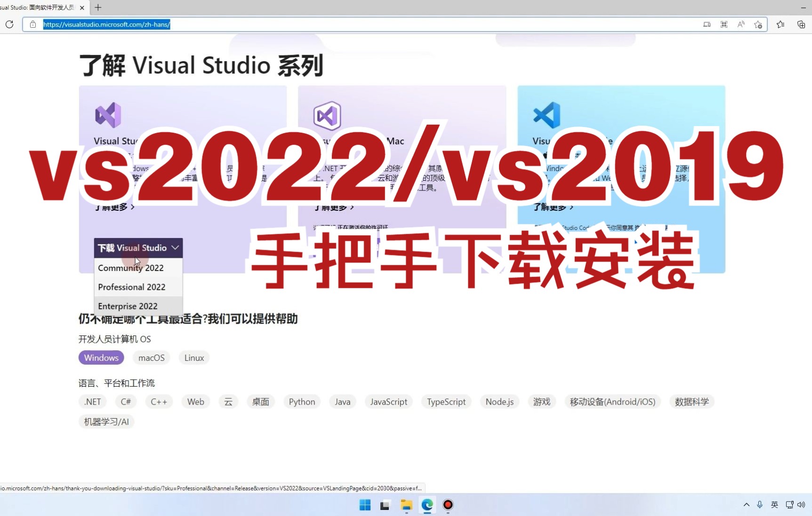
Task: Open the Favorites list icon
Action: (x=780, y=24)
